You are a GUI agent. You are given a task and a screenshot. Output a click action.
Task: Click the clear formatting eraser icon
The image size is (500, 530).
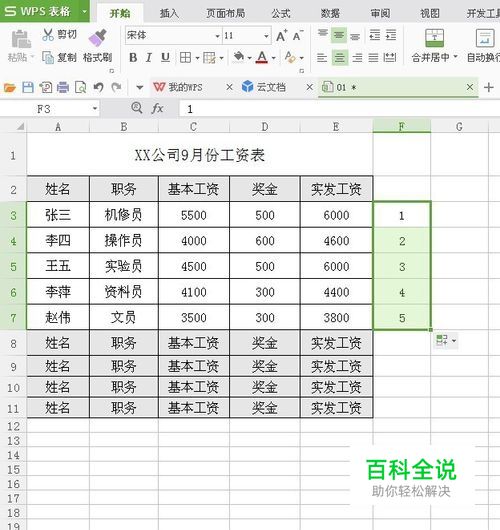(x=290, y=57)
